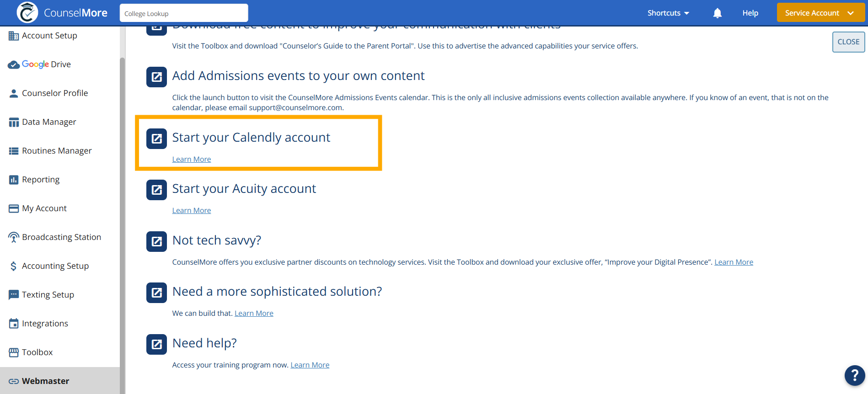Viewport: 868px width, 394px height.
Task: Learn More after Improve your Digital Presence
Action: tap(734, 262)
